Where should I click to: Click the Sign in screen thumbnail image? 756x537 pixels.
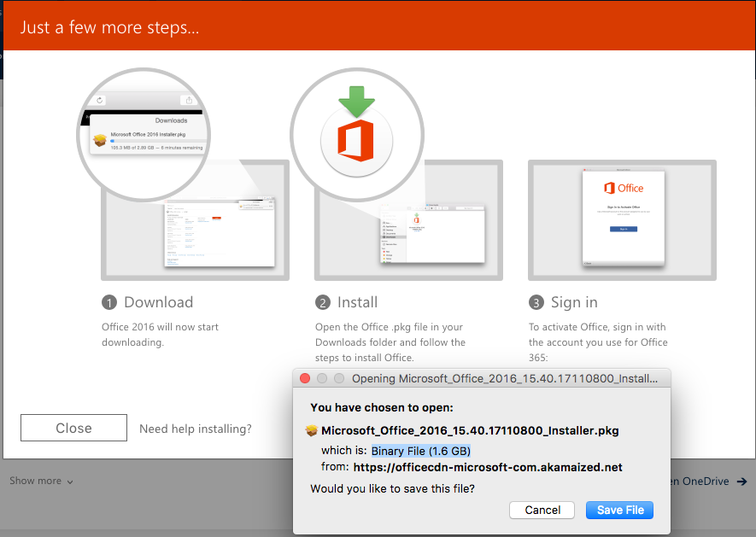623,219
